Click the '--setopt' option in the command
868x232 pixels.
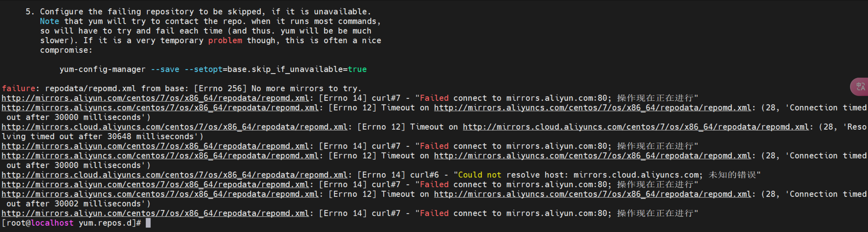coord(203,69)
